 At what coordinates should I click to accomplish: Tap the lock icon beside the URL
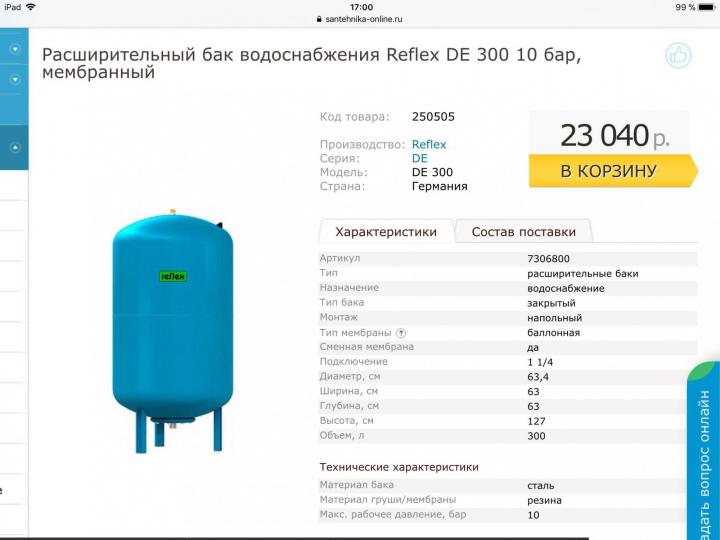pos(319,19)
